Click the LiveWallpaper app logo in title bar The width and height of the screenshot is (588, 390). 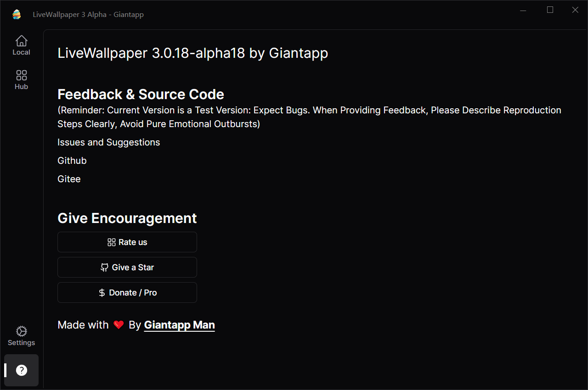point(17,14)
